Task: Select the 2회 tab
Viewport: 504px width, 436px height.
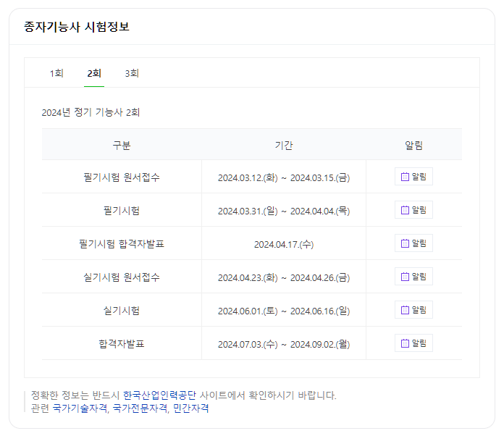Action: 94,73
